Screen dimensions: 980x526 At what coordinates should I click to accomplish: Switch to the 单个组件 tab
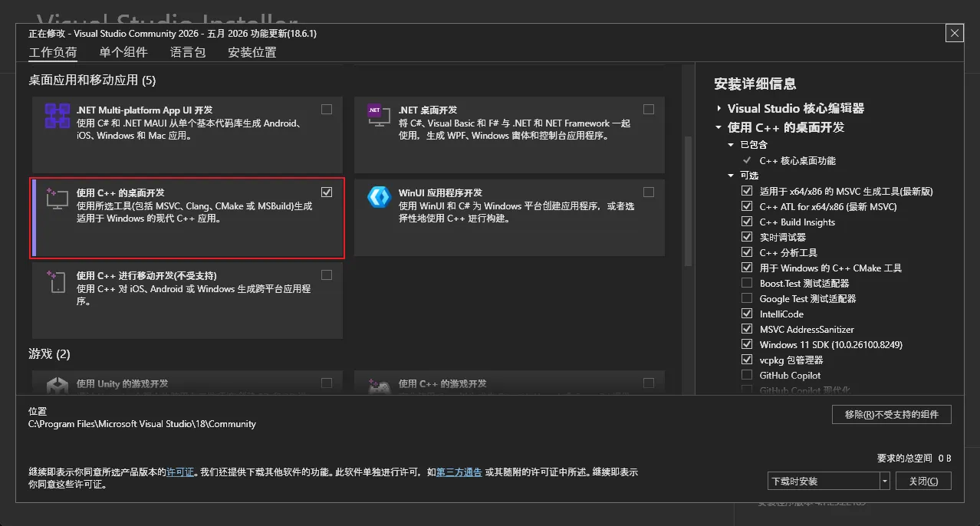[123, 53]
